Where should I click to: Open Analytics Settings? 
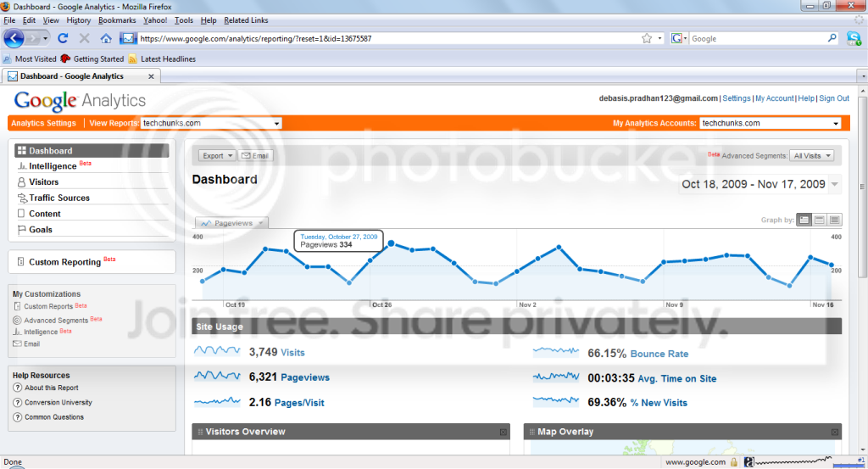[x=43, y=123]
